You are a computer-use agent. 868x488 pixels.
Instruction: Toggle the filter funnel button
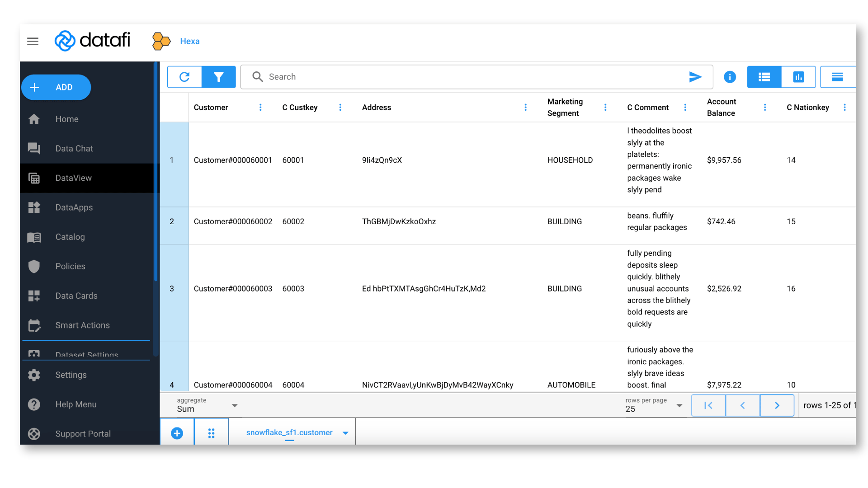[219, 77]
